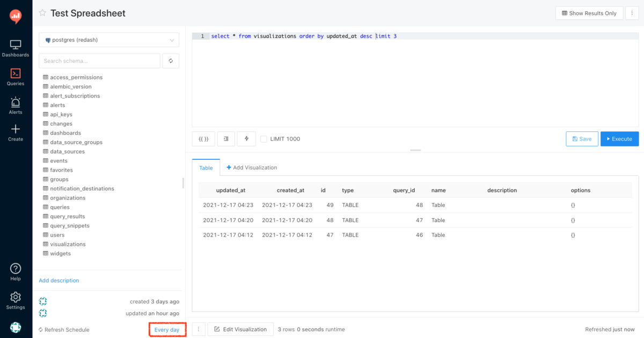Image resolution: width=644 pixels, height=338 pixels.
Task: Select the events table
Action: click(x=59, y=160)
